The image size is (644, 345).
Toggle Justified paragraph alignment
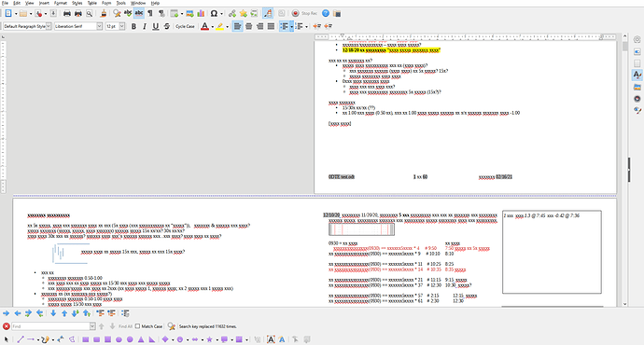pyautogui.click(x=271, y=26)
